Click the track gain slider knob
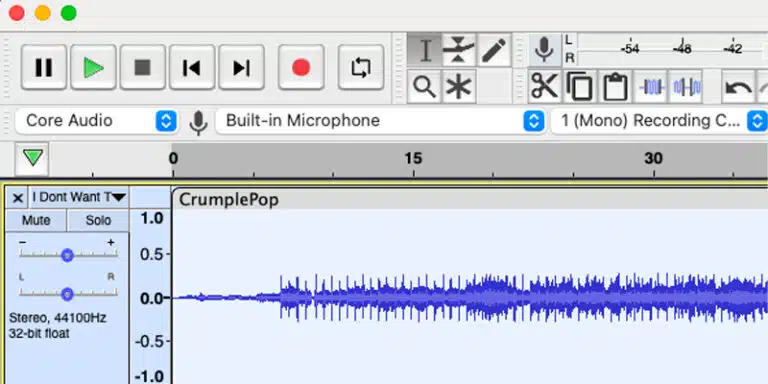The image size is (768, 384). coord(68,255)
